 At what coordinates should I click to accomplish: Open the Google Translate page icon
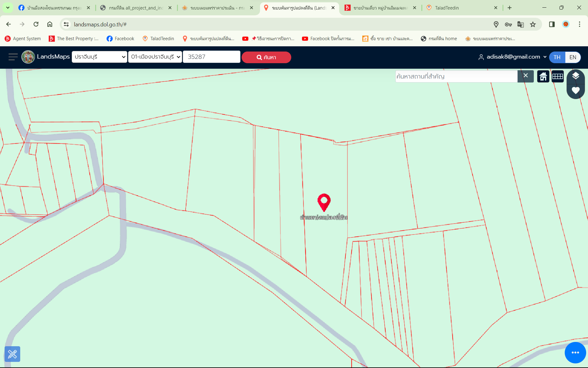tap(521, 24)
